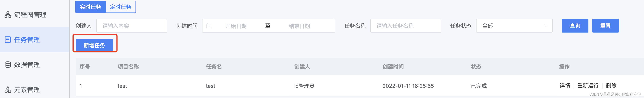Click 删除 link in test row
This screenshot has height=98, width=644.
611,86
